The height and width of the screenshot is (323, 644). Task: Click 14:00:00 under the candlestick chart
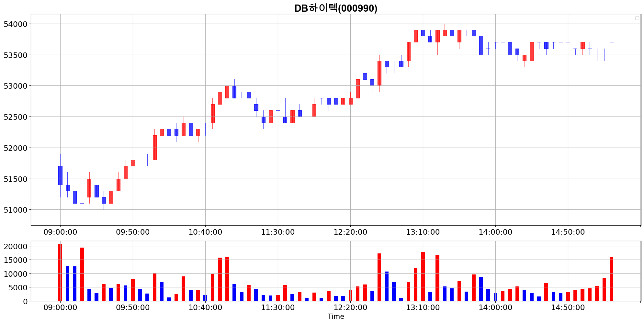coord(495,232)
